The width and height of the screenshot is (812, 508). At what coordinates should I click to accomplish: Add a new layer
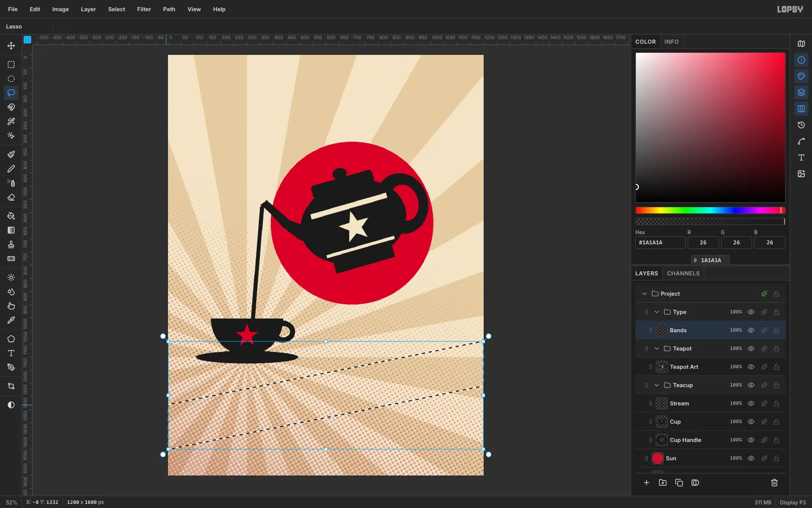647,483
